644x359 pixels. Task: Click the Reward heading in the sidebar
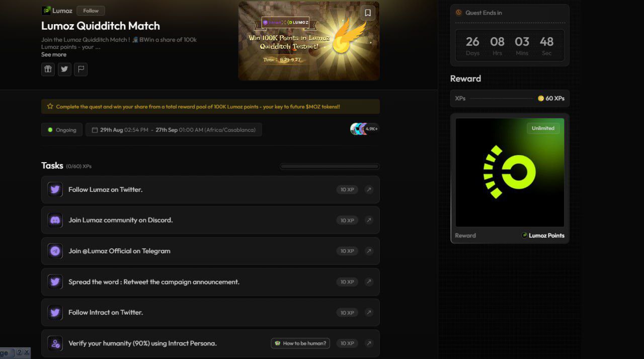coord(465,79)
